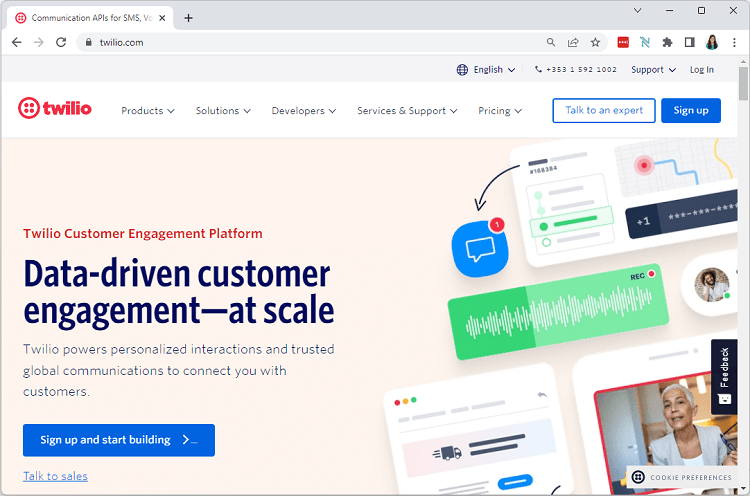Open a new tab with plus icon

tap(188, 18)
